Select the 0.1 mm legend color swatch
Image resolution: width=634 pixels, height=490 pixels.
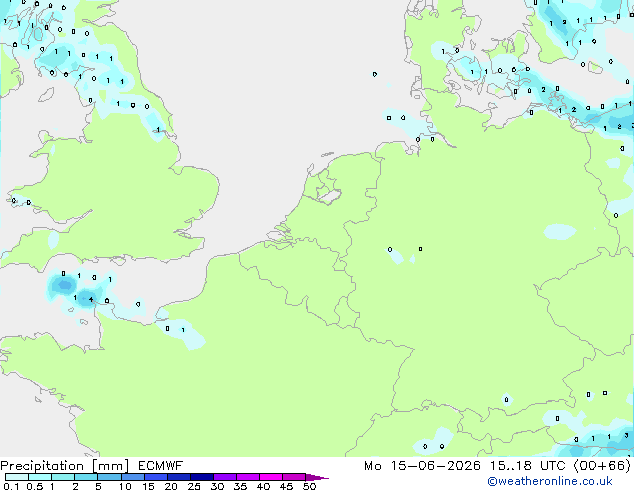tap(17, 477)
